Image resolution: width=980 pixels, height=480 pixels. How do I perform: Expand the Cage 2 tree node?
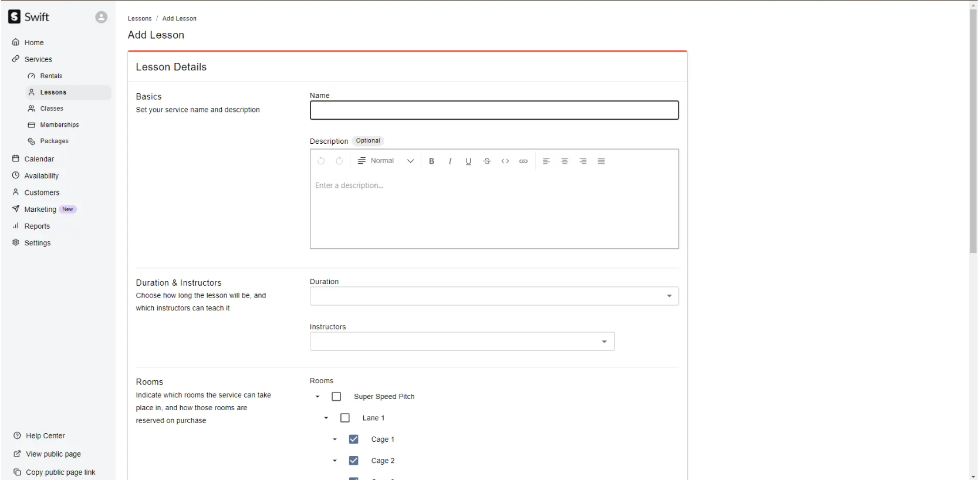335,461
